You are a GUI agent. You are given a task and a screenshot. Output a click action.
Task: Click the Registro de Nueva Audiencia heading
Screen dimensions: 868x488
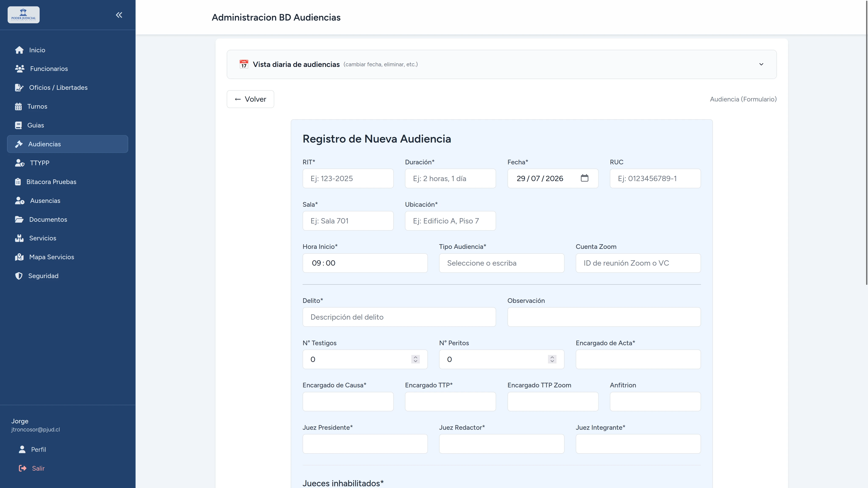(x=377, y=139)
